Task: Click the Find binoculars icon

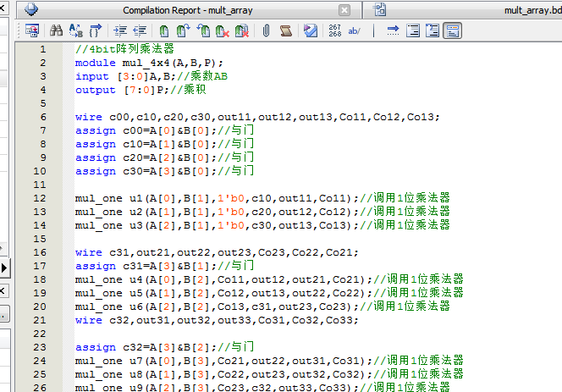Action: pyautogui.click(x=56, y=31)
